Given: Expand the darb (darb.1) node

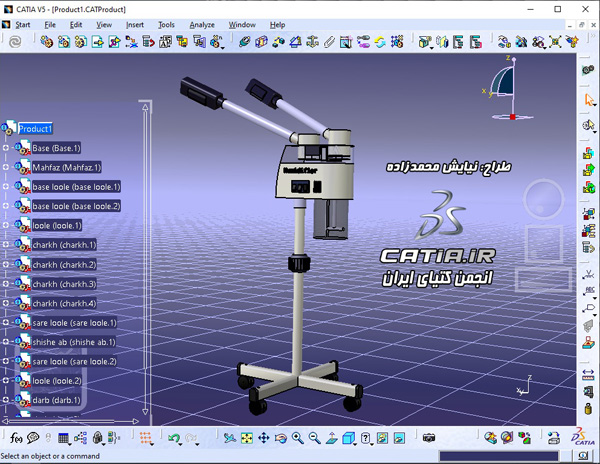Looking at the screenshot, I should pyautogui.click(x=6, y=400).
